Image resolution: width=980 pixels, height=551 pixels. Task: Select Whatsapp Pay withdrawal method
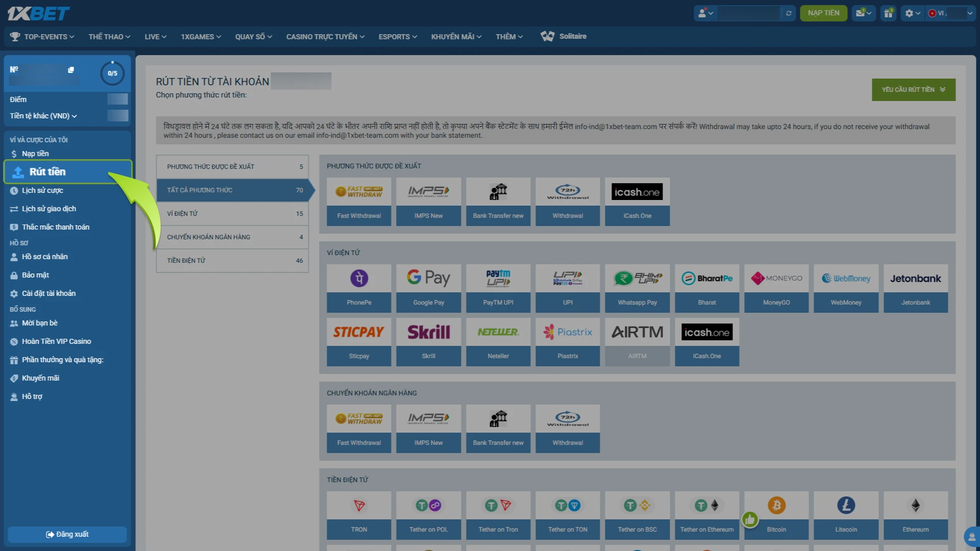(x=638, y=288)
